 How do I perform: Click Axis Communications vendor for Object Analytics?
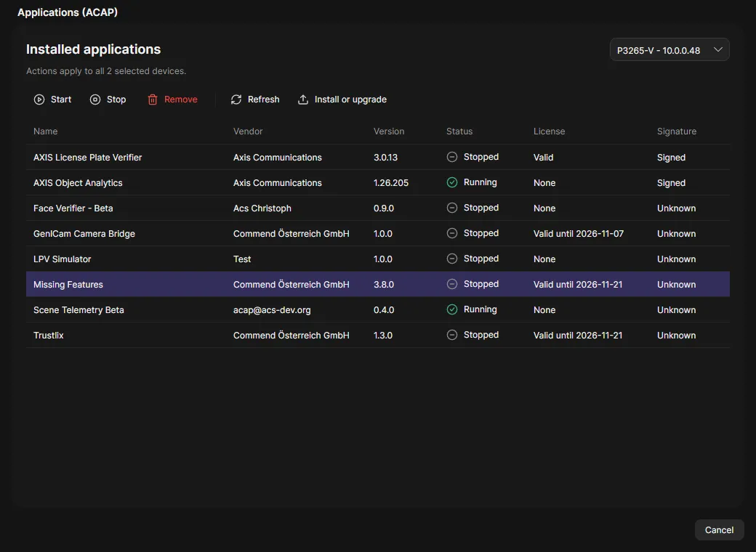click(x=277, y=183)
